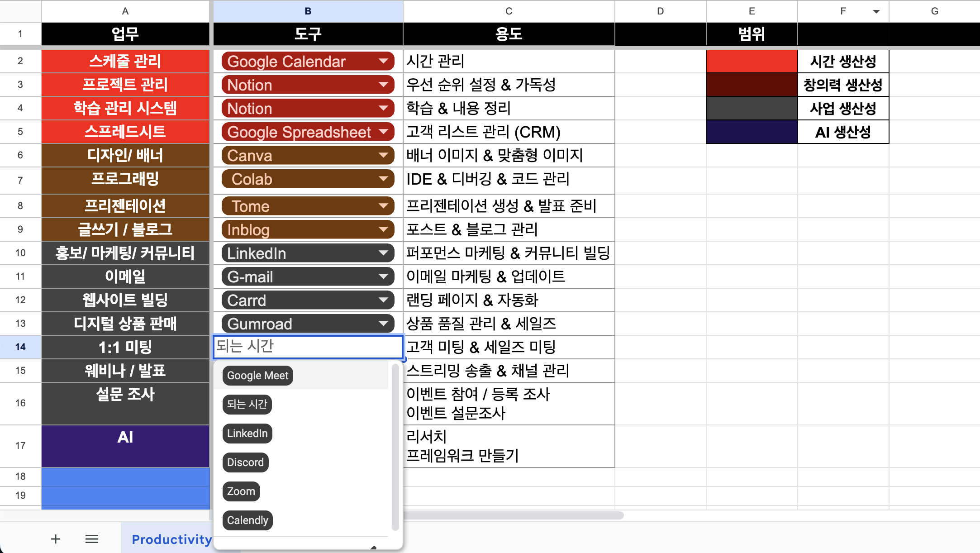Image resolution: width=980 pixels, height=553 pixels.
Task: Open the Colab dropdown chip
Action: pos(308,179)
